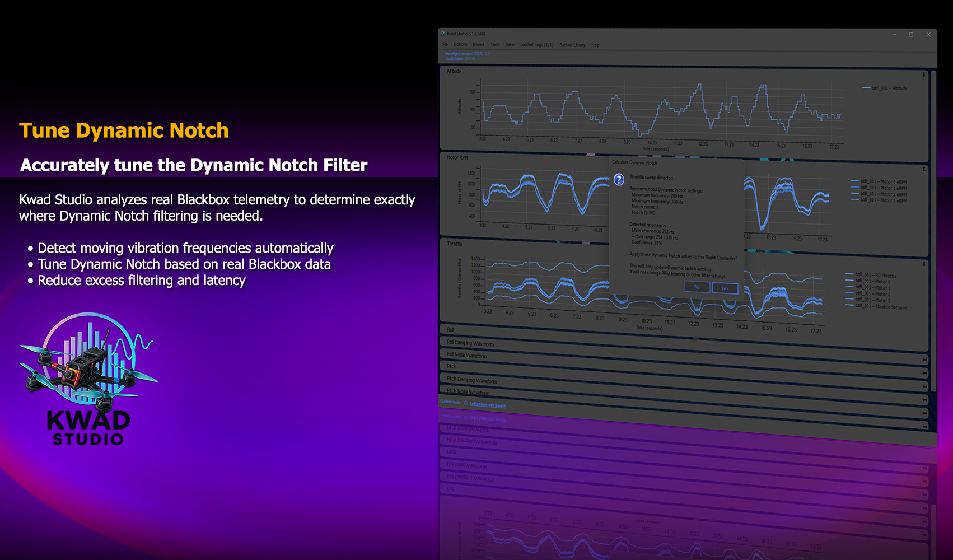The width and height of the screenshot is (953, 560).
Task: Toggle the btfl_001 – RC Throttle legend entry
Action: (871, 275)
